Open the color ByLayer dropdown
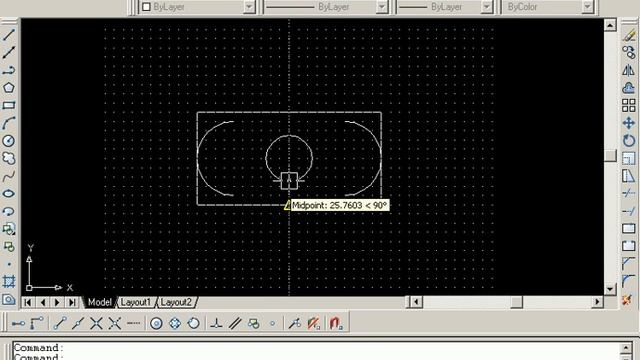Image resolution: width=640 pixels, height=360 pixels. (x=249, y=7)
